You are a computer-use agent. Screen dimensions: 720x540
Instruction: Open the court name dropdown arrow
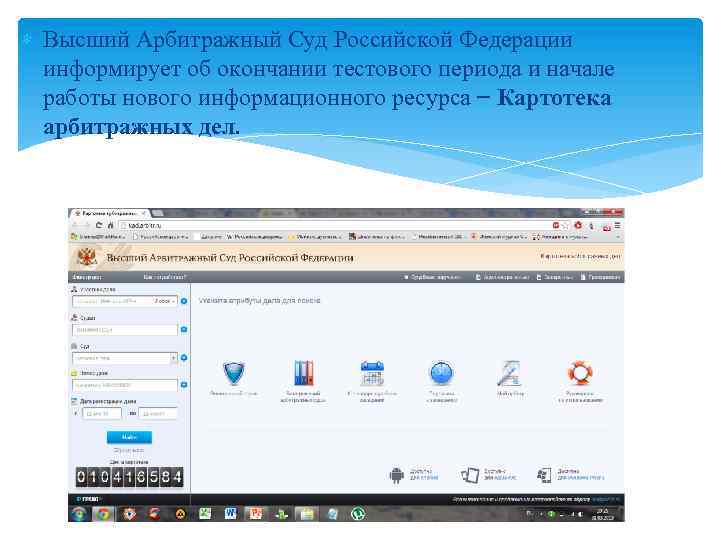tap(174, 358)
